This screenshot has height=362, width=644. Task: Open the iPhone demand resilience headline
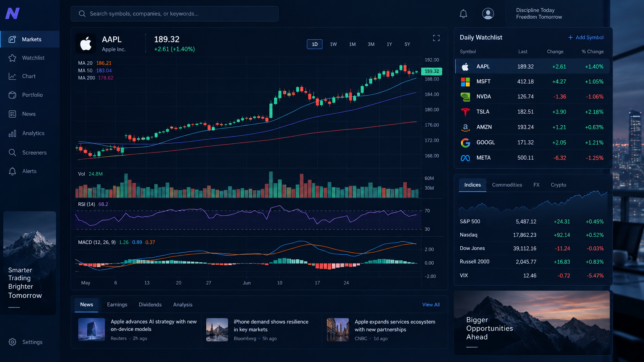click(x=271, y=326)
